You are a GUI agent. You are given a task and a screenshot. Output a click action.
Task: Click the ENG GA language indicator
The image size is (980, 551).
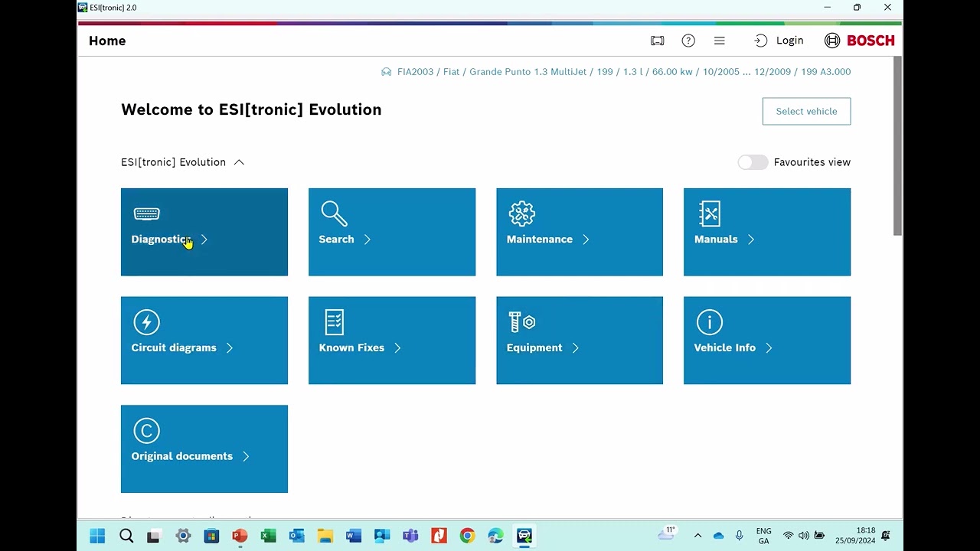763,536
